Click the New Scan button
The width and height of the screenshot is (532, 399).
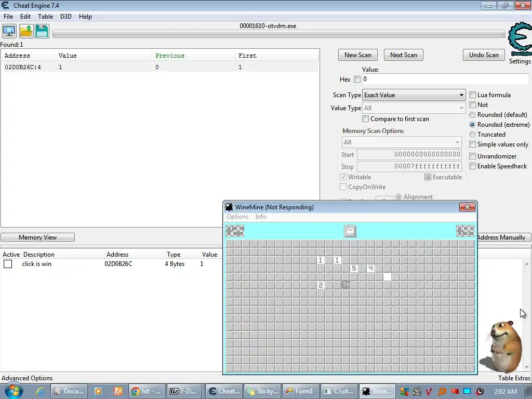(357, 55)
